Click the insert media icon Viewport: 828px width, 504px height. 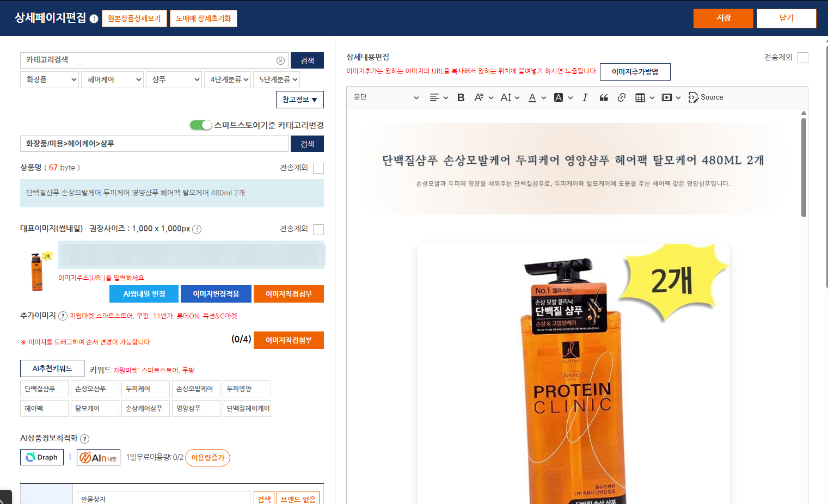(666, 97)
